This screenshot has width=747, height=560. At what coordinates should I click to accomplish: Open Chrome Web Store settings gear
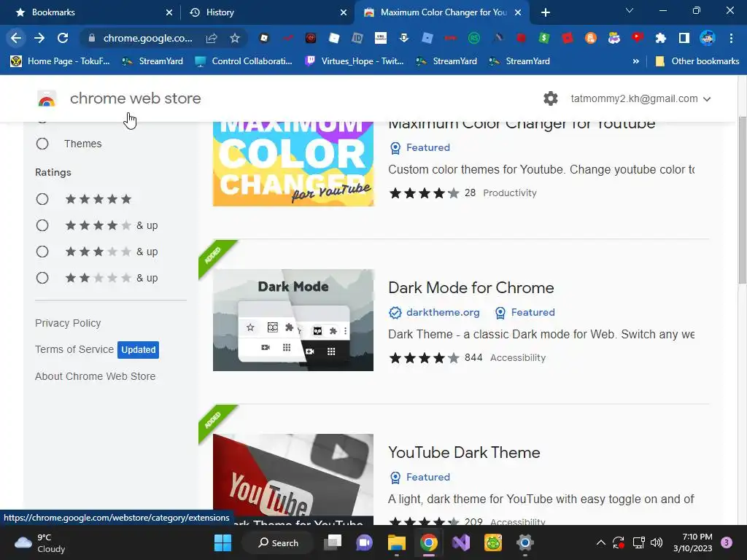pyautogui.click(x=550, y=98)
